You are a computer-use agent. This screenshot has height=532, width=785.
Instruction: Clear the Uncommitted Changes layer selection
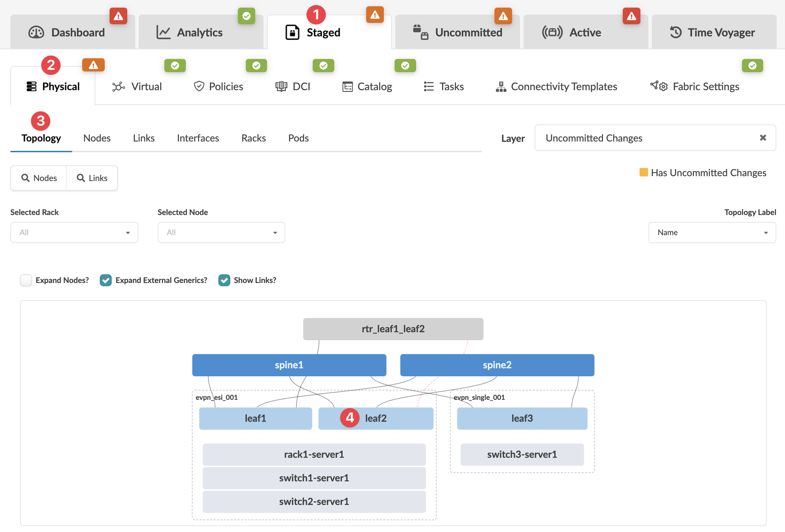click(763, 138)
